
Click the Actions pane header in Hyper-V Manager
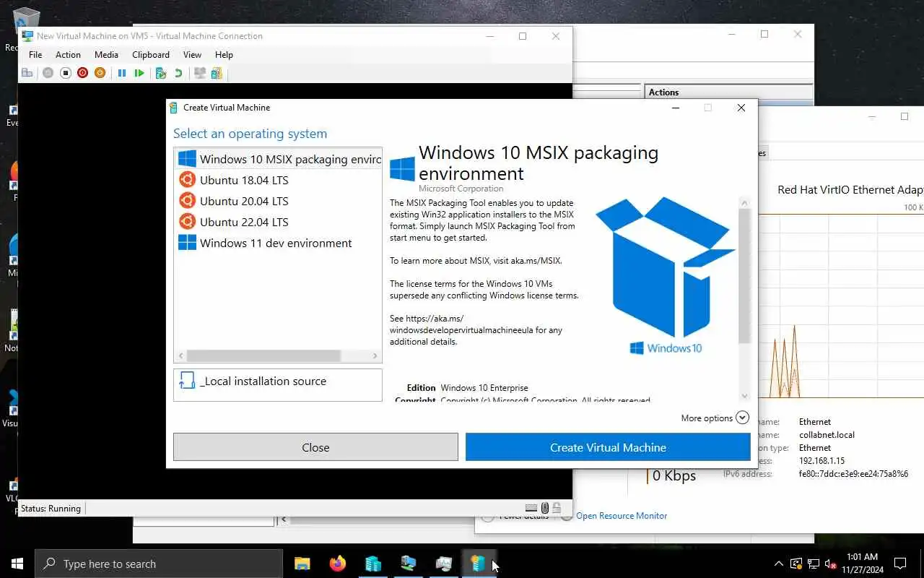[728, 92]
